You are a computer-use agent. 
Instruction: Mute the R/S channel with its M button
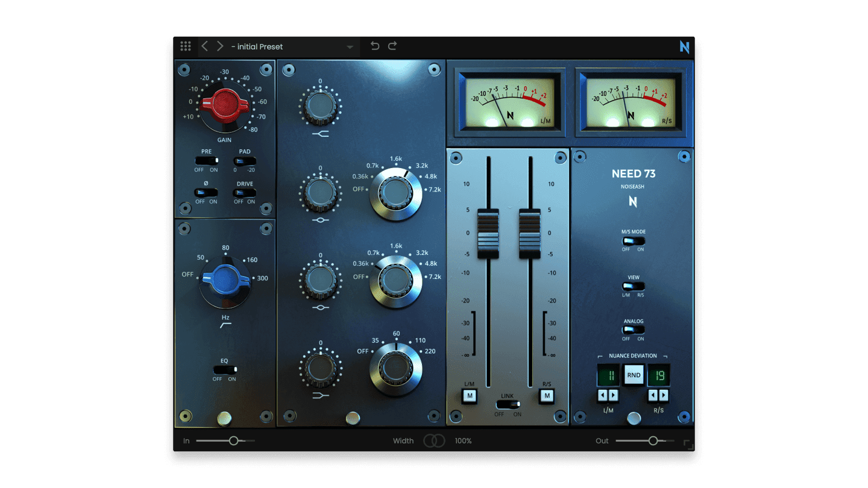[546, 396]
